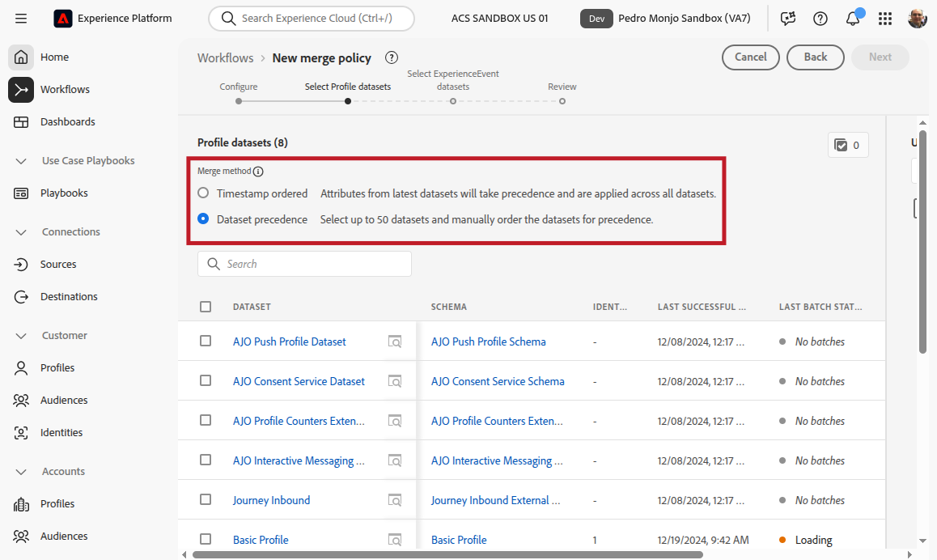Select the Timestamp ordered radio button
This screenshot has width=937, height=560.
[x=204, y=193]
